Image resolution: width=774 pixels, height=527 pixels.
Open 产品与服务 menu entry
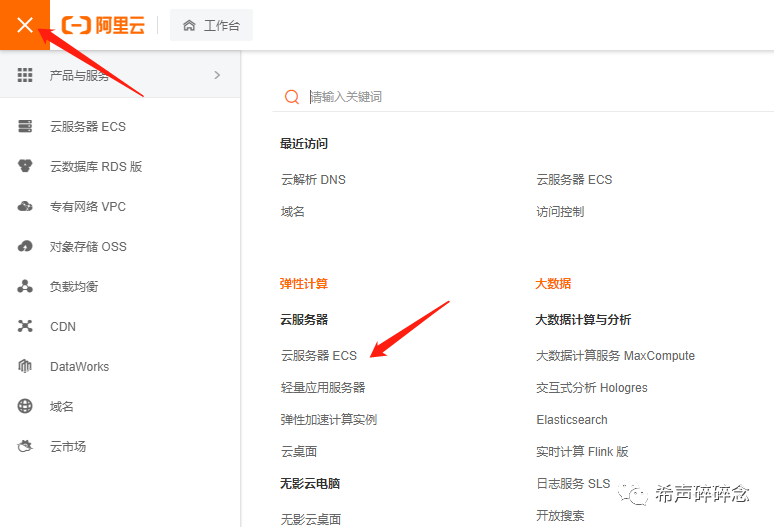[x=120, y=75]
